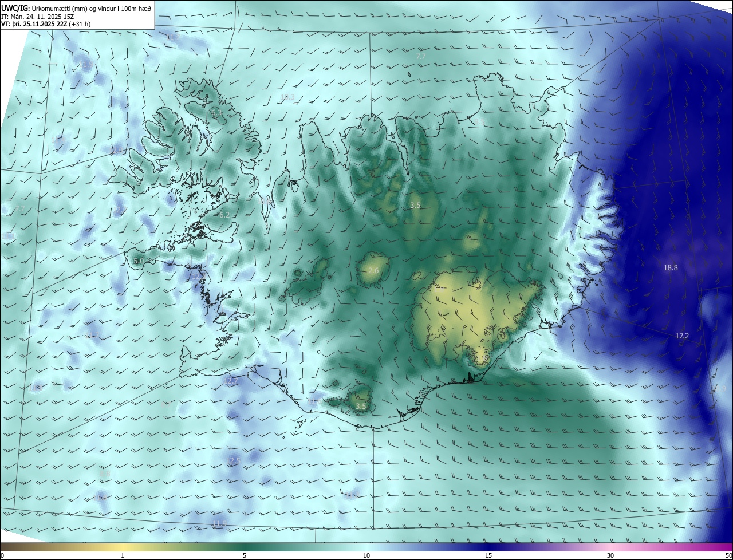
Task: Click the colorbar tick label 30
Action: [x=610, y=555]
